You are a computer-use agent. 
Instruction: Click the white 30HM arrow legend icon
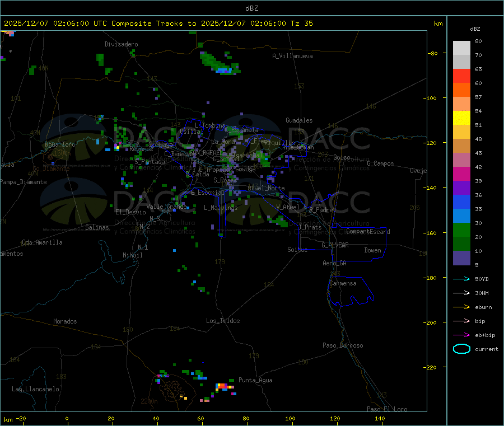pyautogui.click(x=461, y=293)
